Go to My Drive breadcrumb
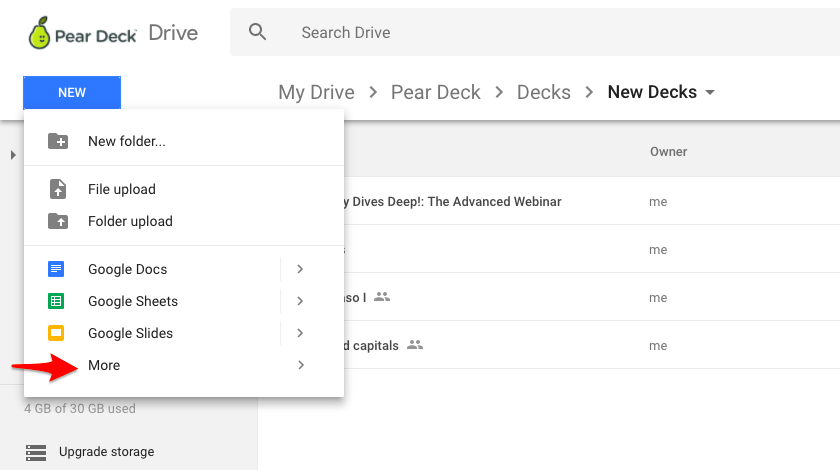Image resolution: width=840 pixels, height=470 pixels. pos(316,92)
